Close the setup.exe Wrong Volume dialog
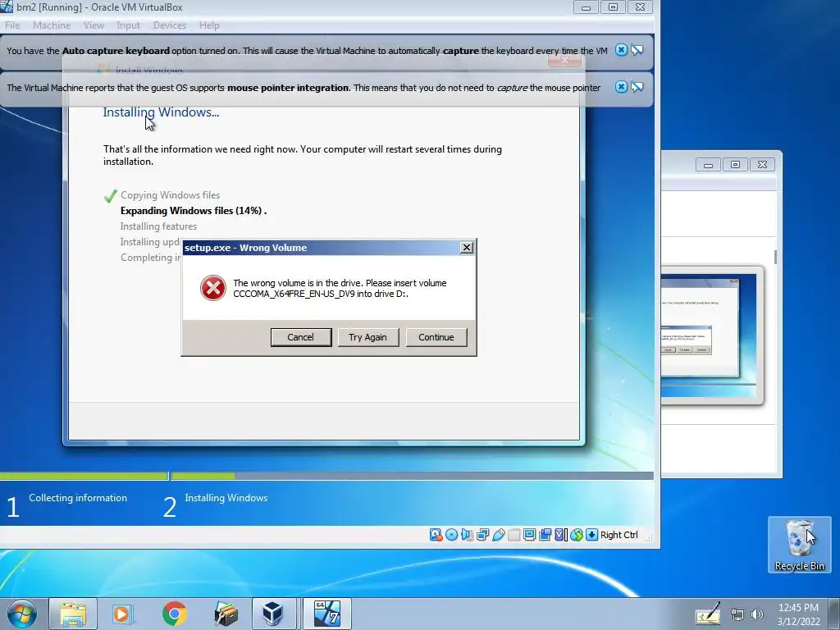 [x=467, y=248]
